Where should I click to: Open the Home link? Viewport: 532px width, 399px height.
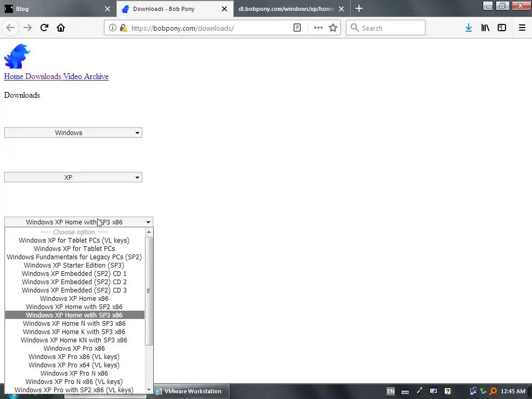(x=14, y=76)
